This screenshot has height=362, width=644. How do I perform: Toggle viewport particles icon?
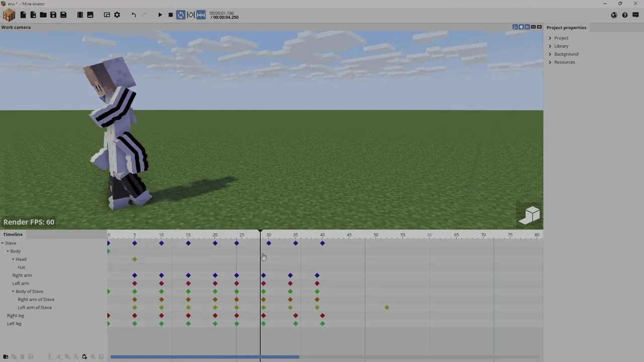click(x=527, y=27)
